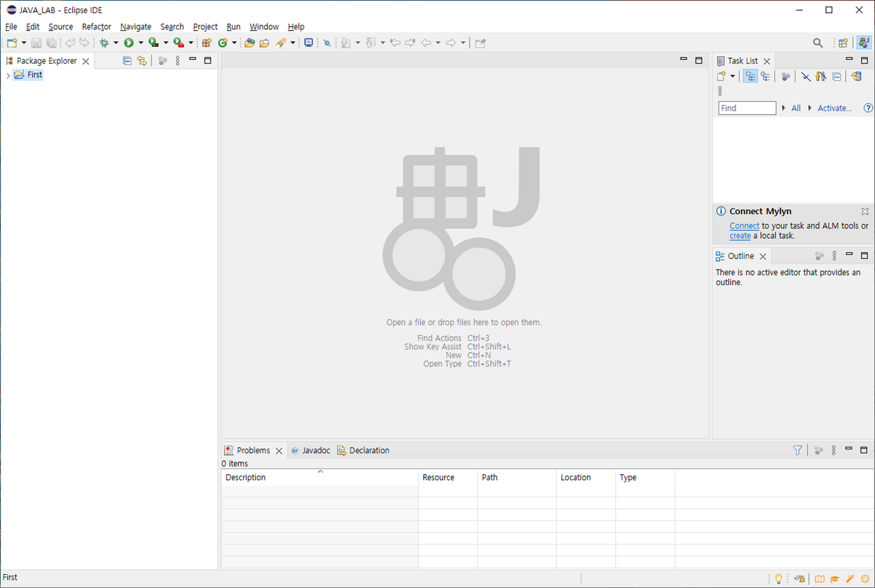875x588 pixels.
Task: Toggle Categorized view in Task List
Action: coord(751,77)
